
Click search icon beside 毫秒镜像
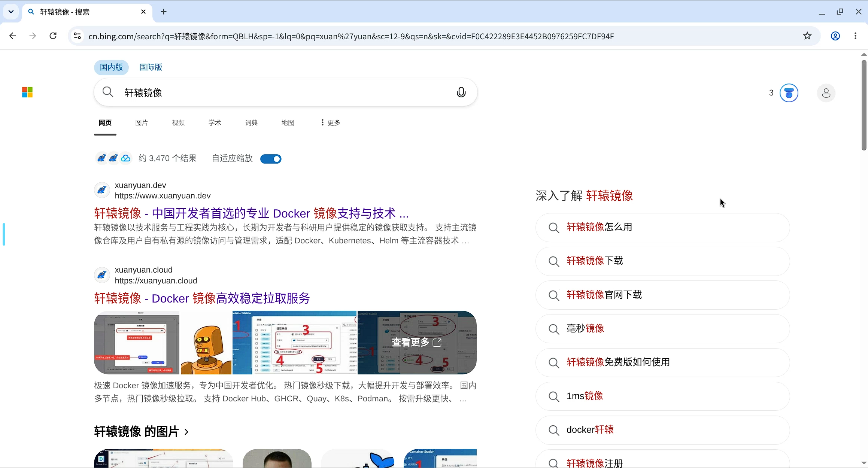pos(554,329)
